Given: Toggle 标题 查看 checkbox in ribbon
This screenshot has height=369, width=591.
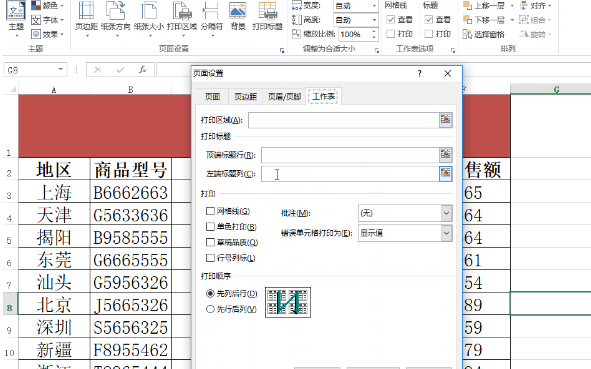Looking at the screenshot, I should point(429,20).
